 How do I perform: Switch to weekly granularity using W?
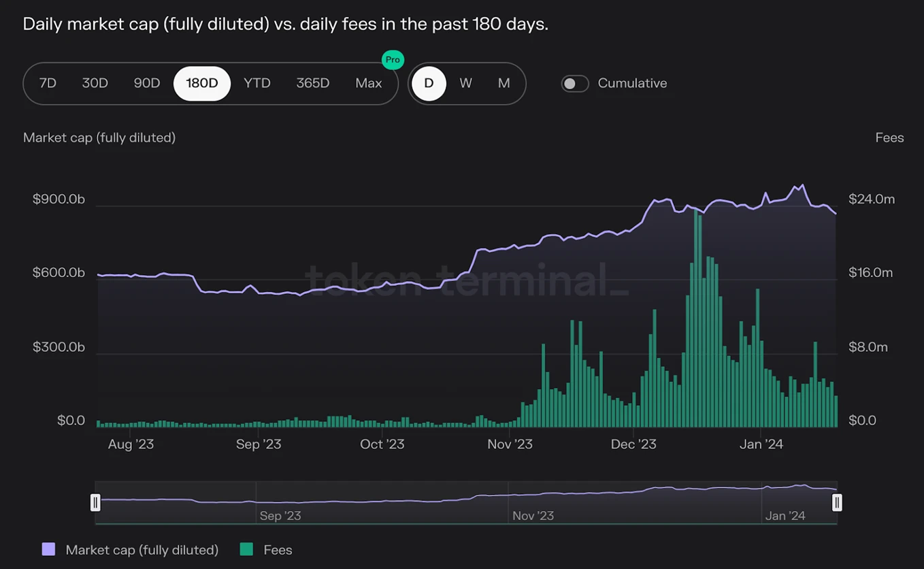[466, 82]
